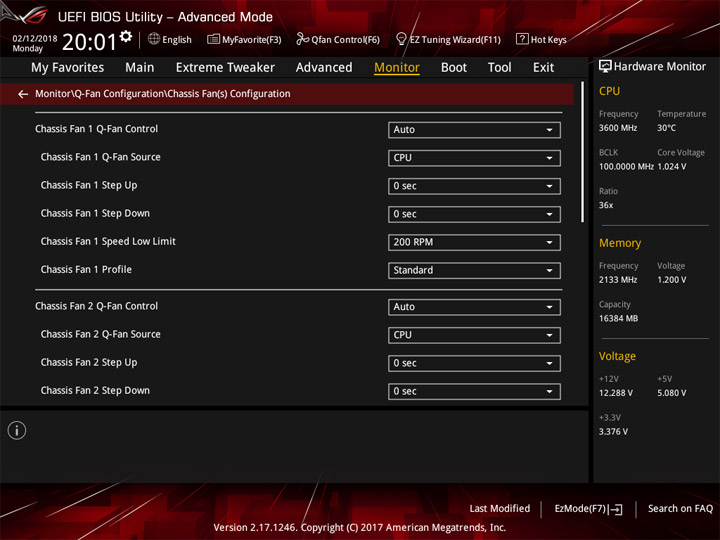
Task: Click the settings list vertical scrollbar
Action: click(x=583, y=152)
